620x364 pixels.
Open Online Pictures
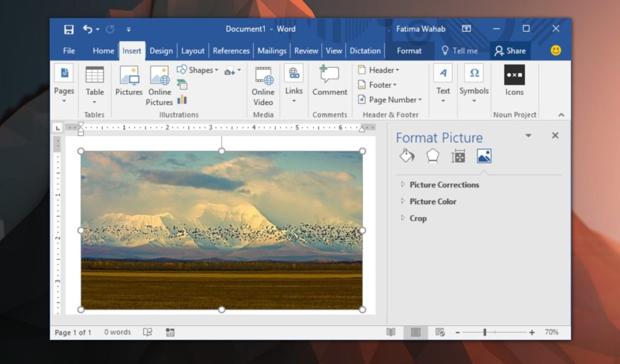pos(159,83)
